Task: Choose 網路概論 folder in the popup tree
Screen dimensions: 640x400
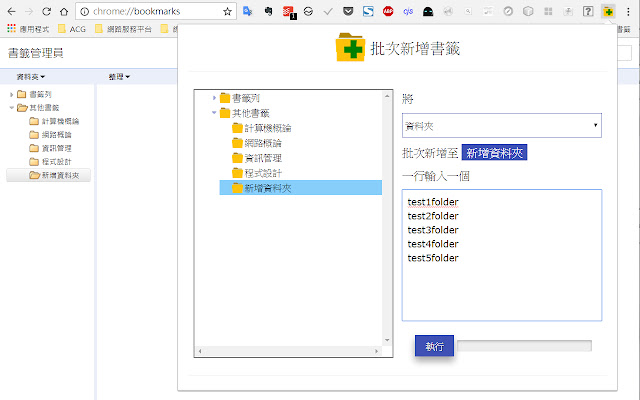Action: pos(257,143)
